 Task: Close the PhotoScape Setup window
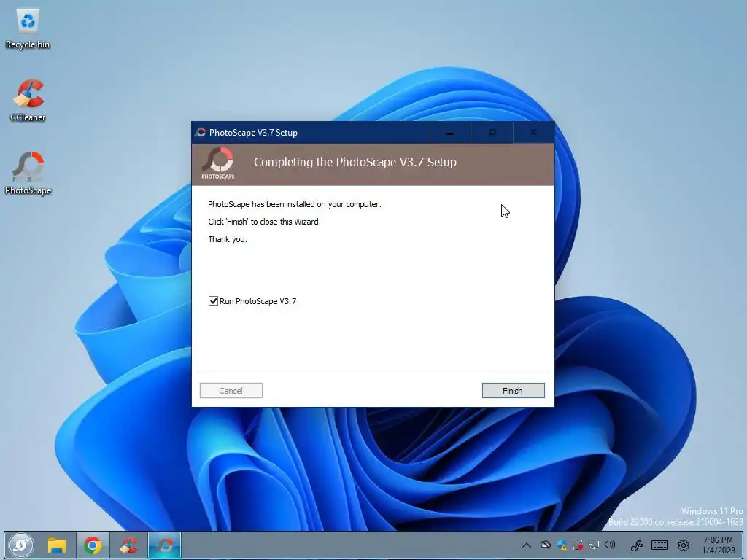(533, 133)
